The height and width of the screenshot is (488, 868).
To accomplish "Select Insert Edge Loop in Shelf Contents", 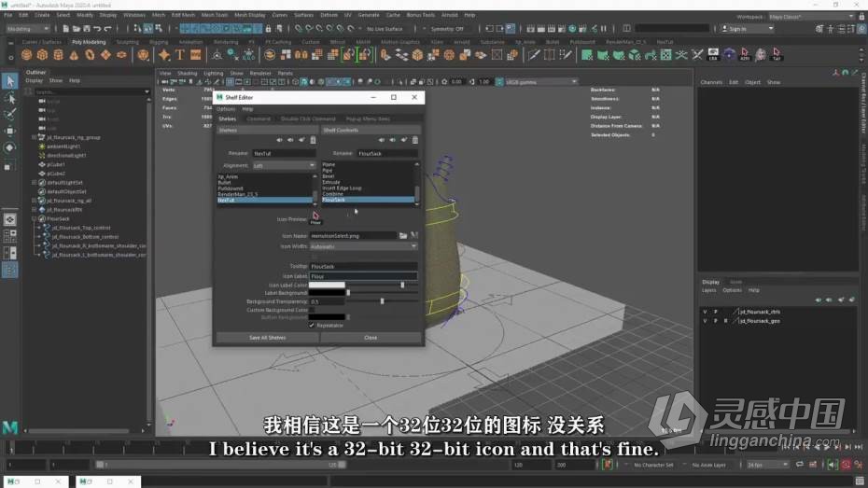I will [x=343, y=188].
